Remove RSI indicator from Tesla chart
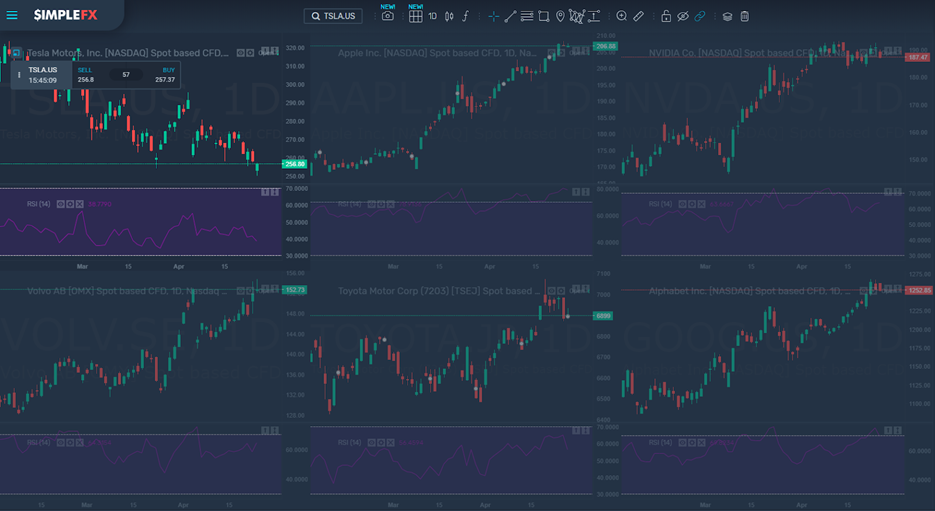Image resolution: width=935 pixels, height=511 pixels. 79,204
